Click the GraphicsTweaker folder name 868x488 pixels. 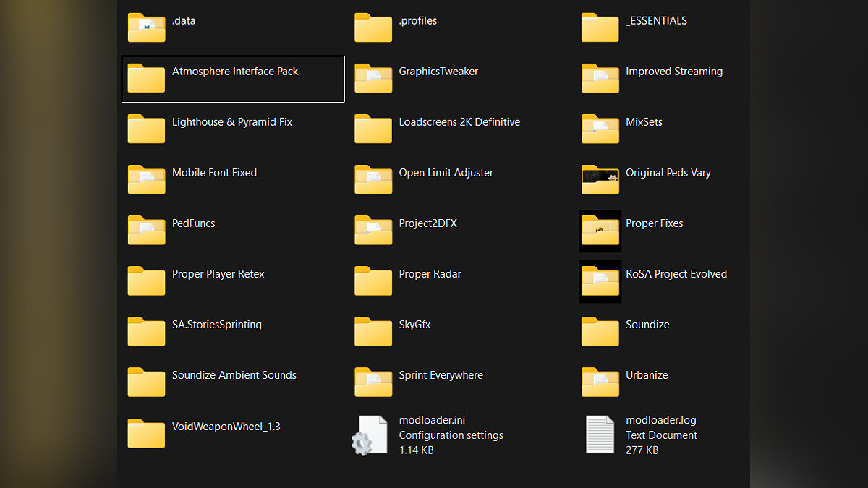438,72
